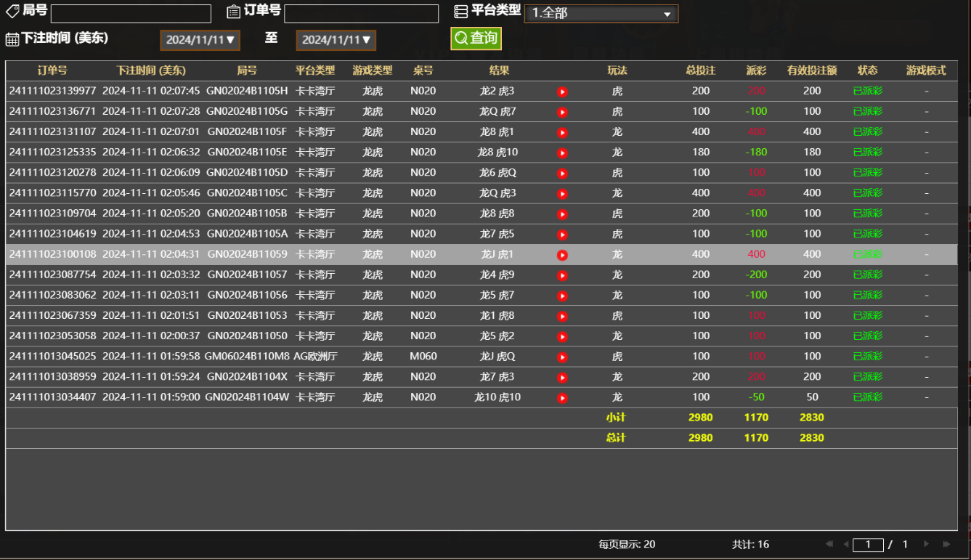
Task: Click the green 查询 search button
Action: pyautogui.click(x=476, y=38)
